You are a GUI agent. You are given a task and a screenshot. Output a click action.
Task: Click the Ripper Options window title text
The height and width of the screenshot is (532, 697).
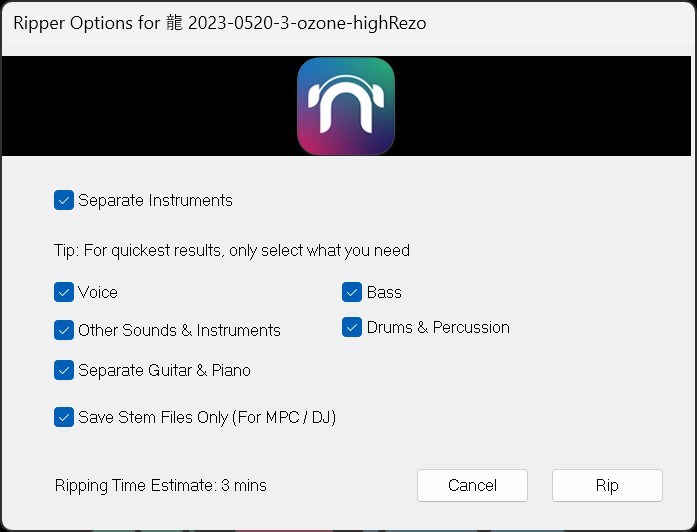point(219,22)
